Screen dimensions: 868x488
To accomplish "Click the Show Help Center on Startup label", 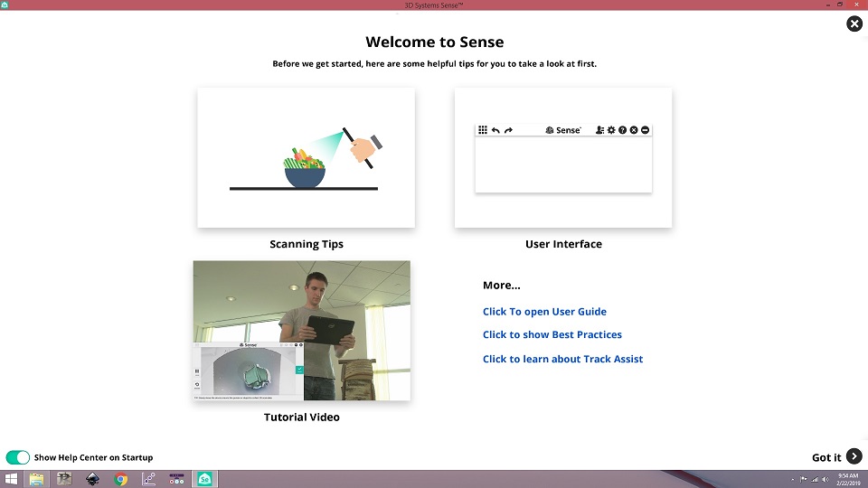I will tap(93, 457).
